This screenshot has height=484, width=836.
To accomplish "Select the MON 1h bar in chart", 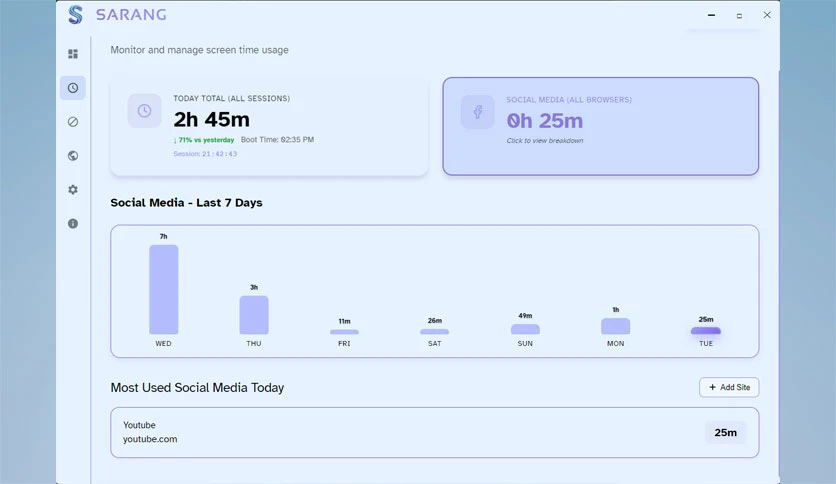I will [x=616, y=326].
